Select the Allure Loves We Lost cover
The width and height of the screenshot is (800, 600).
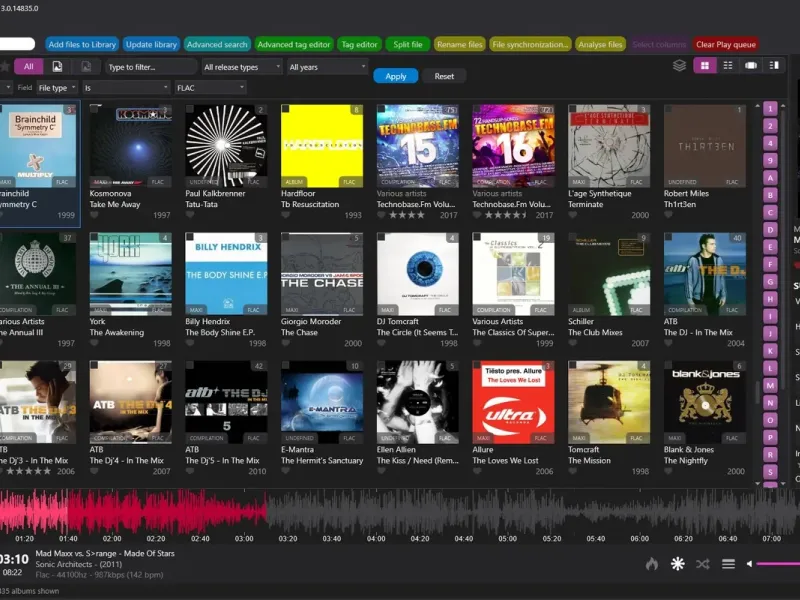point(513,402)
